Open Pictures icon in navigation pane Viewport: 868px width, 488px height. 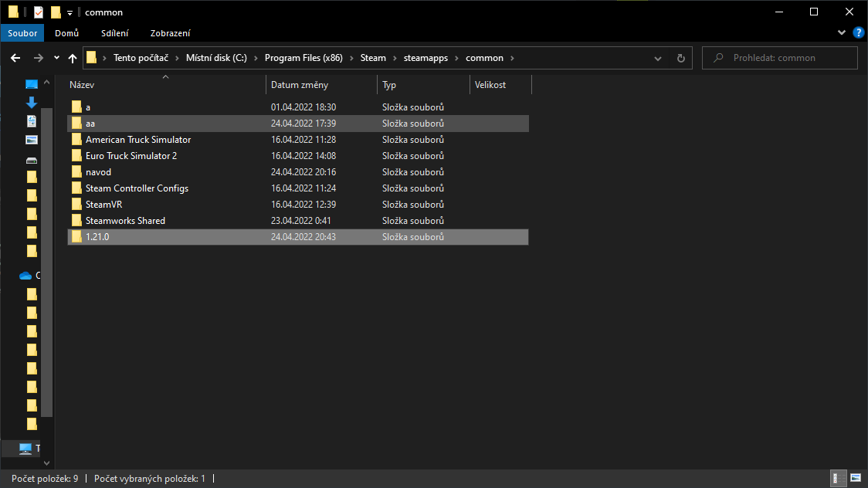tap(32, 140)
